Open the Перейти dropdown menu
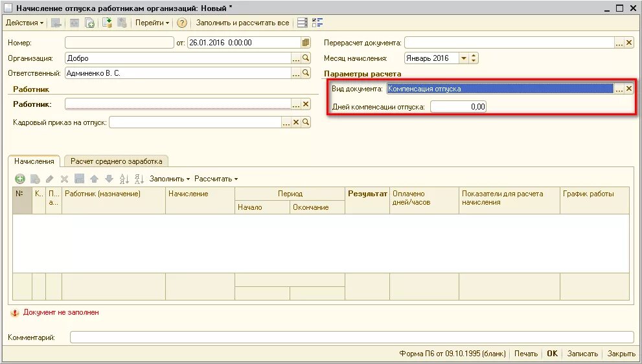The height and width of the screenshot is (364, 642). tap(152, 23)
